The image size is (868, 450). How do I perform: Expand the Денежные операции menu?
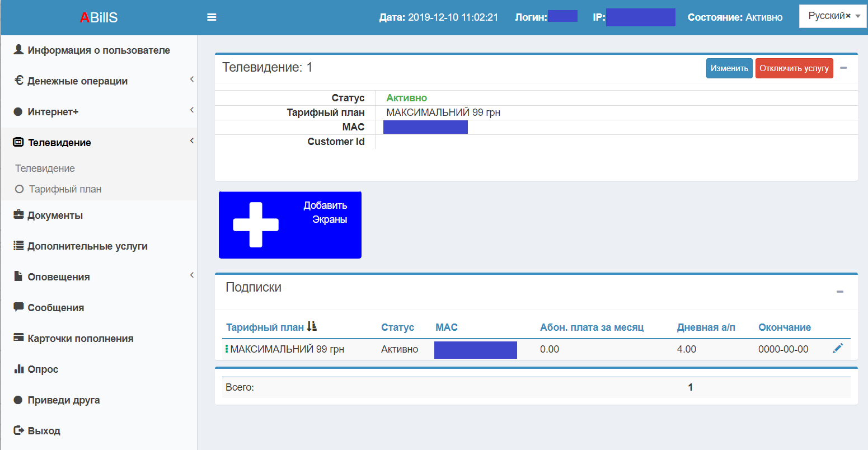(77, 81)
